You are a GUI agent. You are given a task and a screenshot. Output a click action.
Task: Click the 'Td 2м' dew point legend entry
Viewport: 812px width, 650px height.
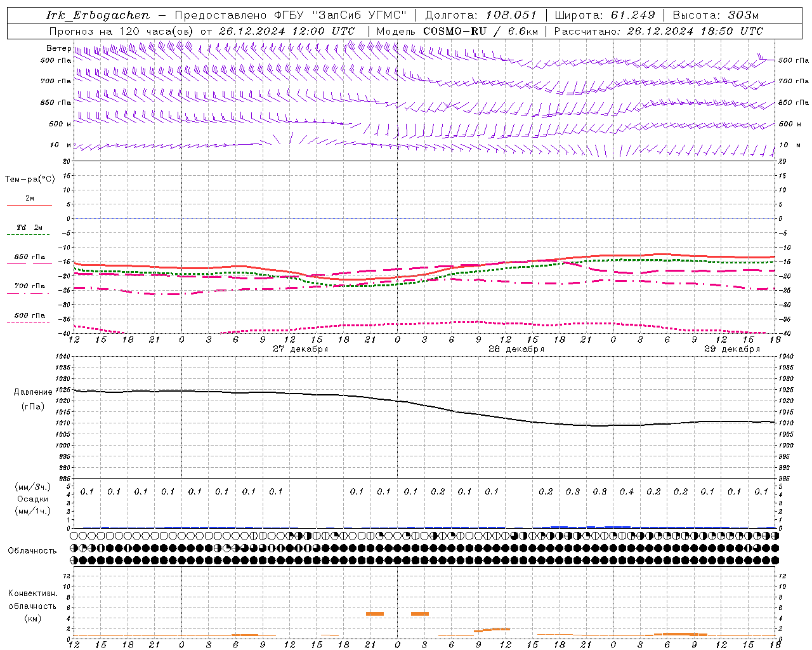tap(30, 227)
